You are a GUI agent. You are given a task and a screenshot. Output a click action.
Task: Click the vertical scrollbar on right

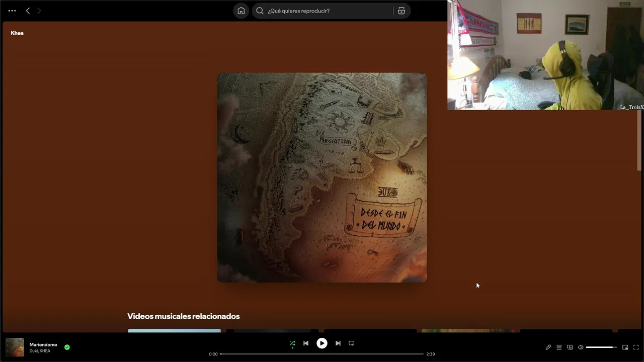(639, 141)
